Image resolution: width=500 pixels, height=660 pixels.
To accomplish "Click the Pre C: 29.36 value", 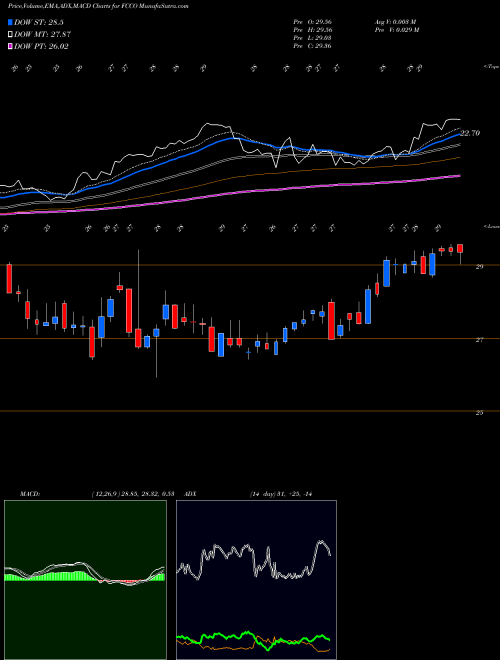I will pos(312,46).
